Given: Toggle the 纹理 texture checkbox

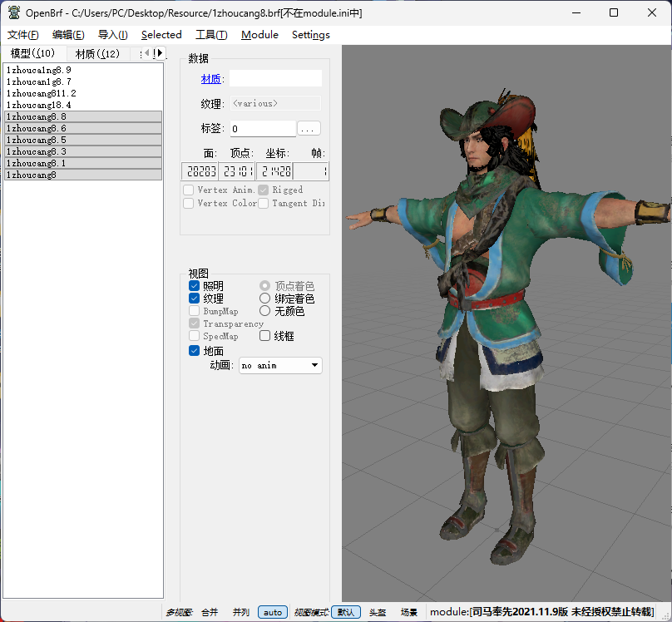Looking at the screenshot, I should [194, 299].
